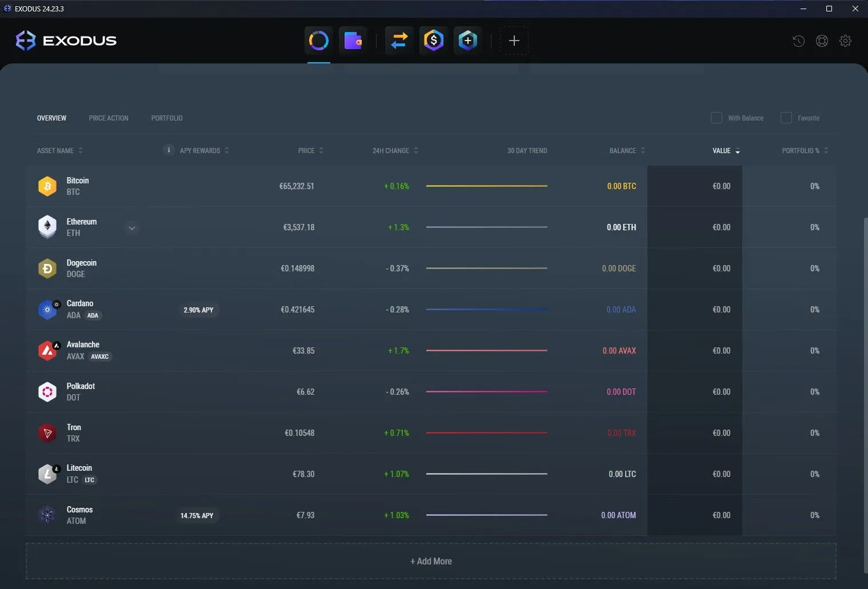This screenshot has height=589, width=868.
Task: Open the support help icon
Action: [822, 41]
